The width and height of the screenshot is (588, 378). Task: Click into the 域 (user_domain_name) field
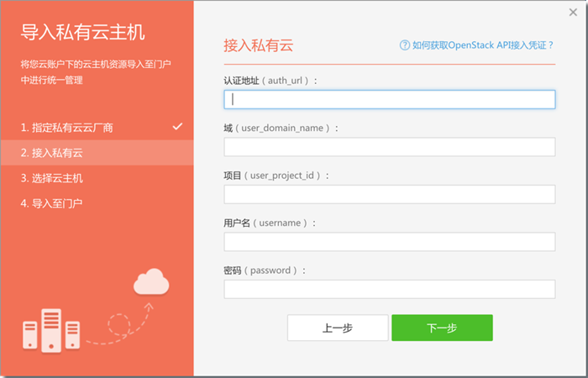389,147
